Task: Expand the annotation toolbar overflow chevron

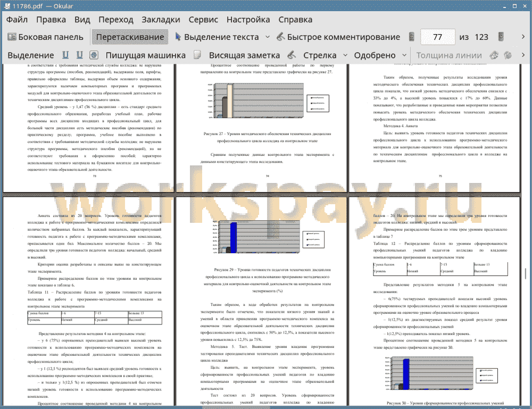Action: [523, 55]
